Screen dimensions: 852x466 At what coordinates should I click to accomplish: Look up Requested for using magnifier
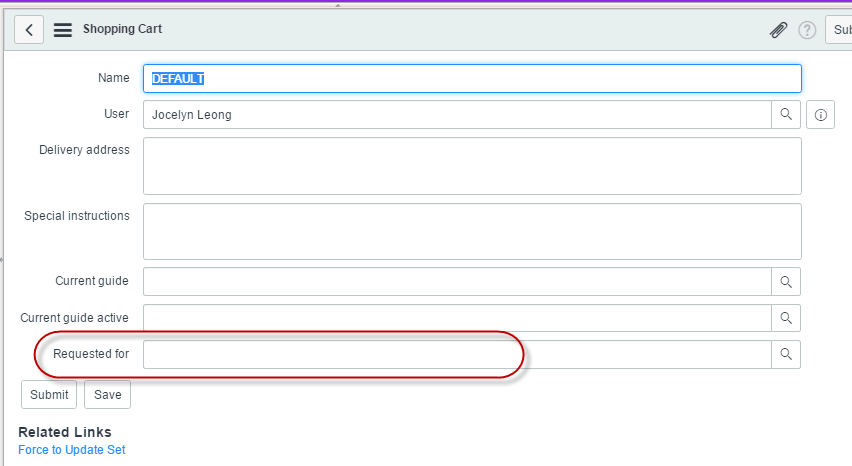(786, 354)
